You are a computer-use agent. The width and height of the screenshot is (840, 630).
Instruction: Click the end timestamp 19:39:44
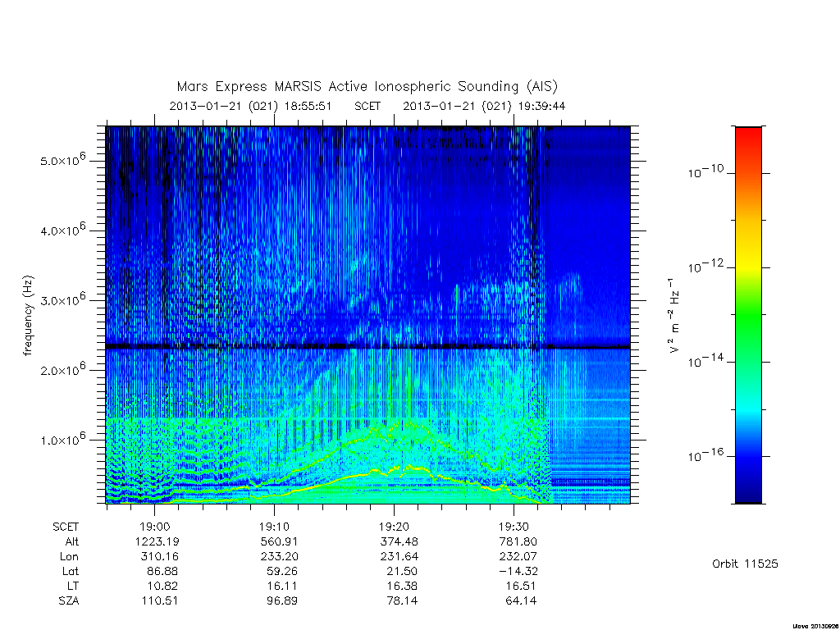(x=541, y=106)
